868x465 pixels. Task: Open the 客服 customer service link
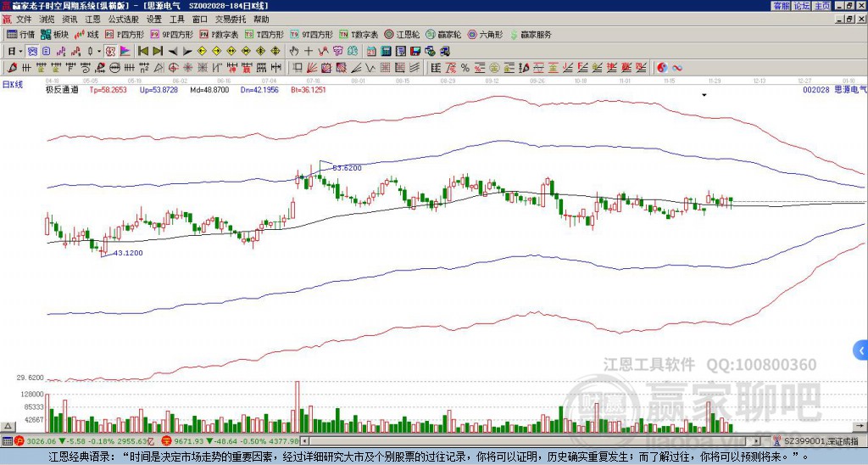click(x=781, y=6)
